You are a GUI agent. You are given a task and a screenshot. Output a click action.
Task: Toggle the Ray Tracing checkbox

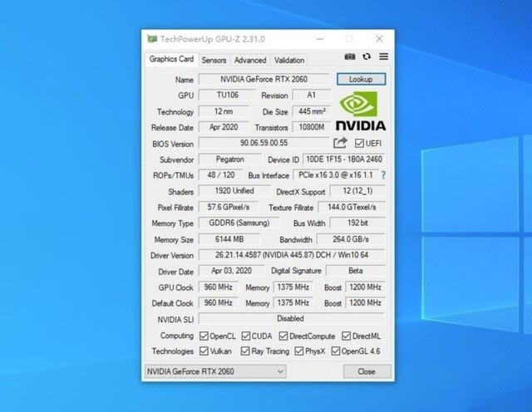(x=245, y=351)
